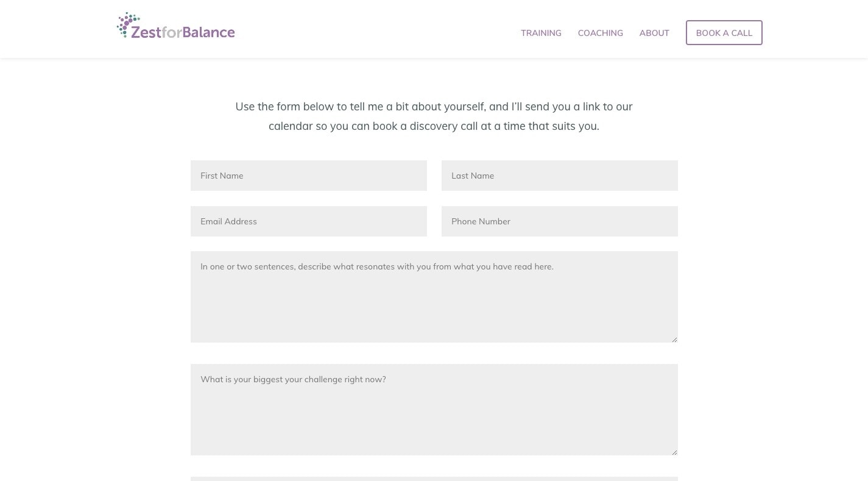Open the About menu item
Image resolution: width=868 pixels, height=481 pixels.
point(654,33)
